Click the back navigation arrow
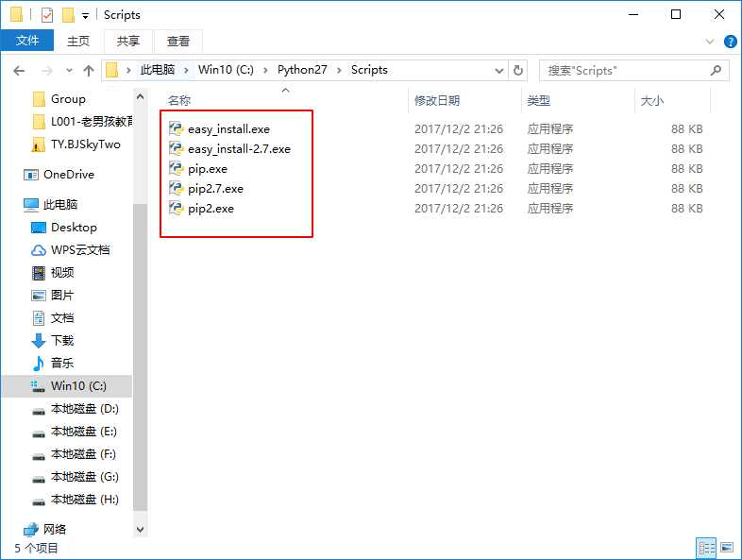742x560 pixels. pos(19,71)
